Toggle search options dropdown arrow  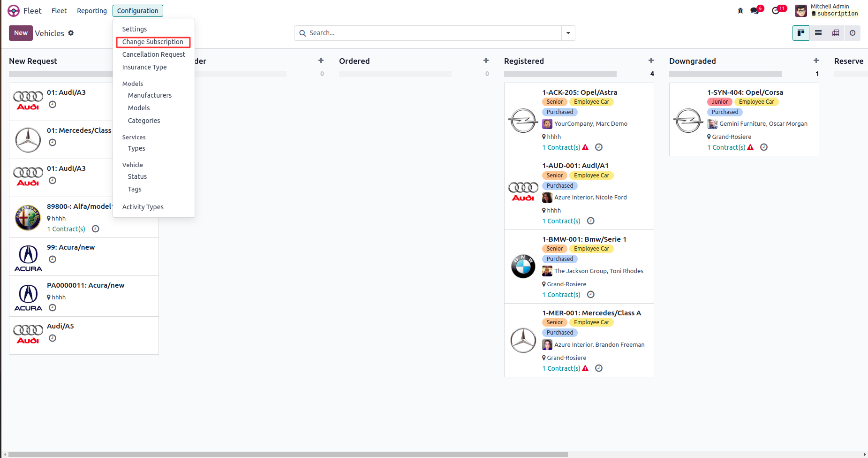[x=568, y=33]
